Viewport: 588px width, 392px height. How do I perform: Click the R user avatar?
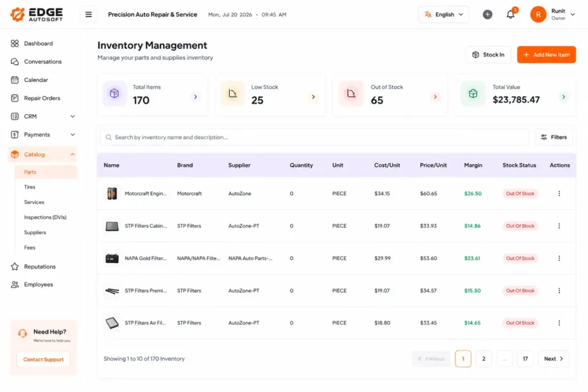(x=537, y=14)
